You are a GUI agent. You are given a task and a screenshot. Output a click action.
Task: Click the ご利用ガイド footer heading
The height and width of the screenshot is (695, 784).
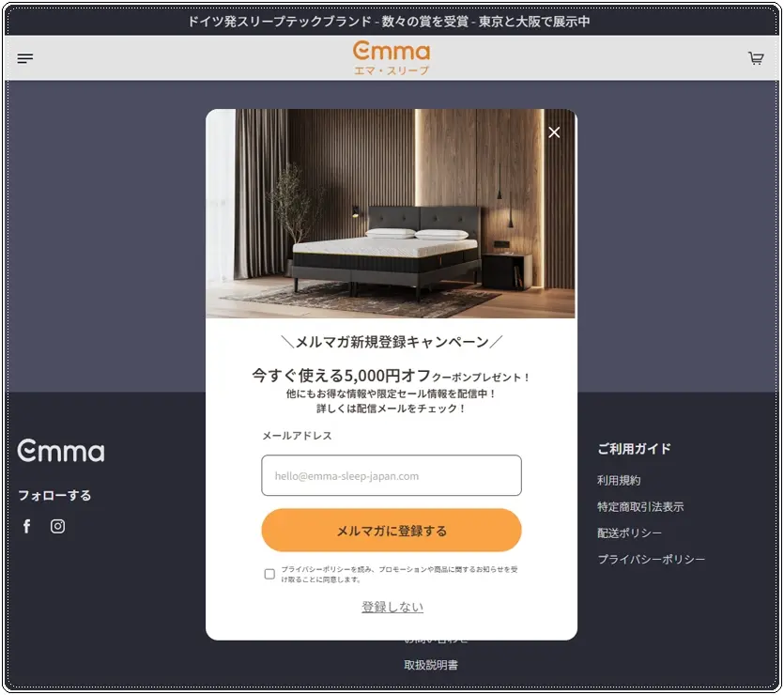pyautogui.click(x=634, y=449)
